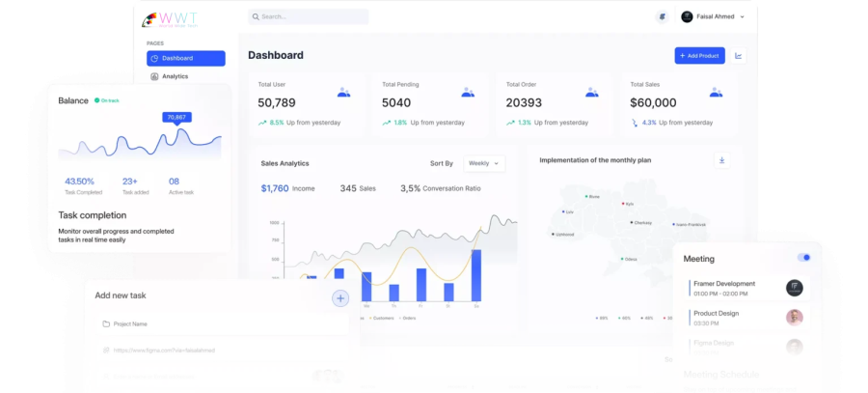
Task: Click the Total Pending people icon
Action: point(468,92)
